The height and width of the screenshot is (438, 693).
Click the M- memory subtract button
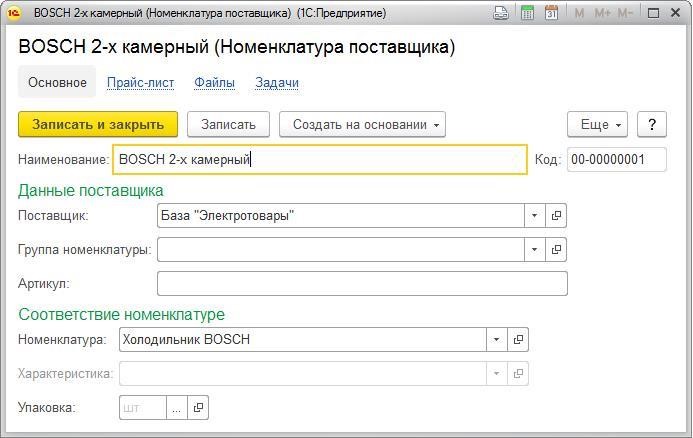(x=625, y=13)
